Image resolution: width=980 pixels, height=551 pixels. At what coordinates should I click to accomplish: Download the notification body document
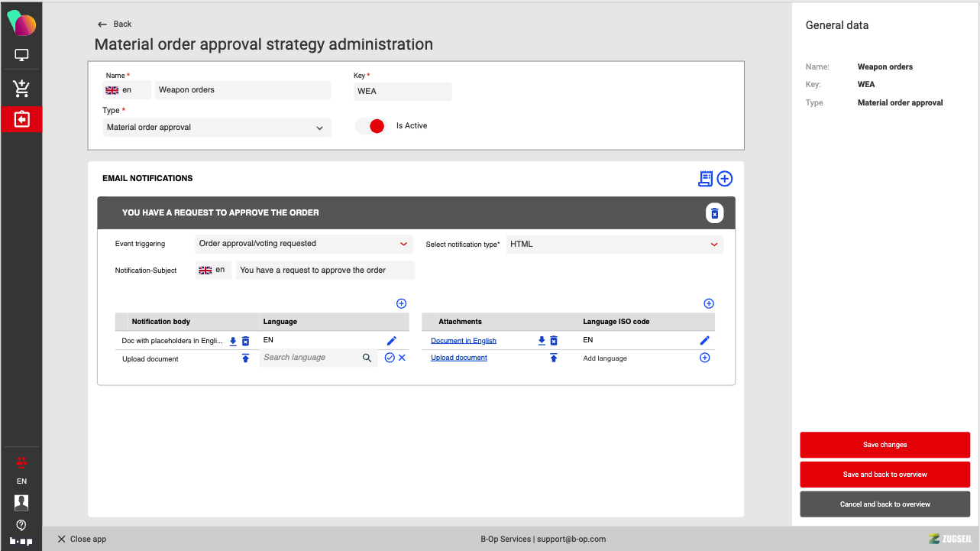pos(234,341)
